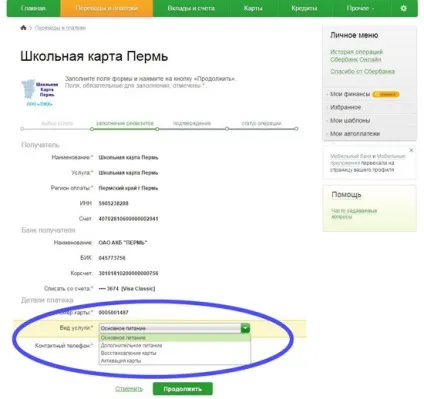424x399 pixels.
Task: Open Вклады и счета tab
Action: coord(191,8)
